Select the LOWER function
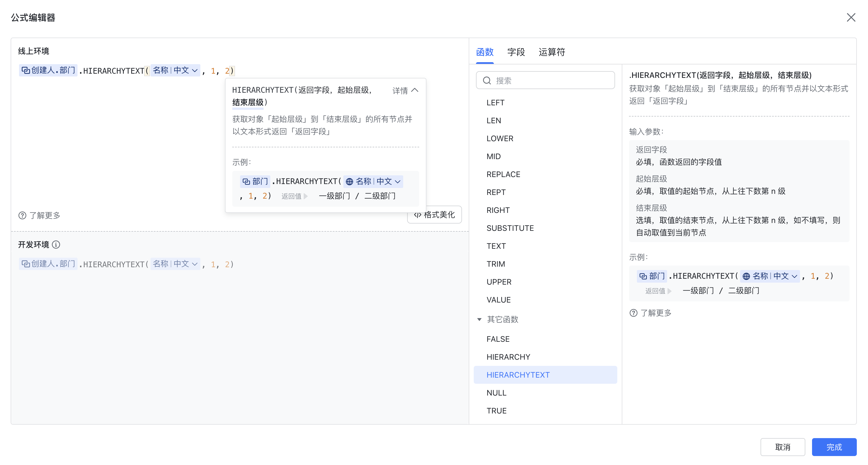868x465 pixels. coord(545,139)
